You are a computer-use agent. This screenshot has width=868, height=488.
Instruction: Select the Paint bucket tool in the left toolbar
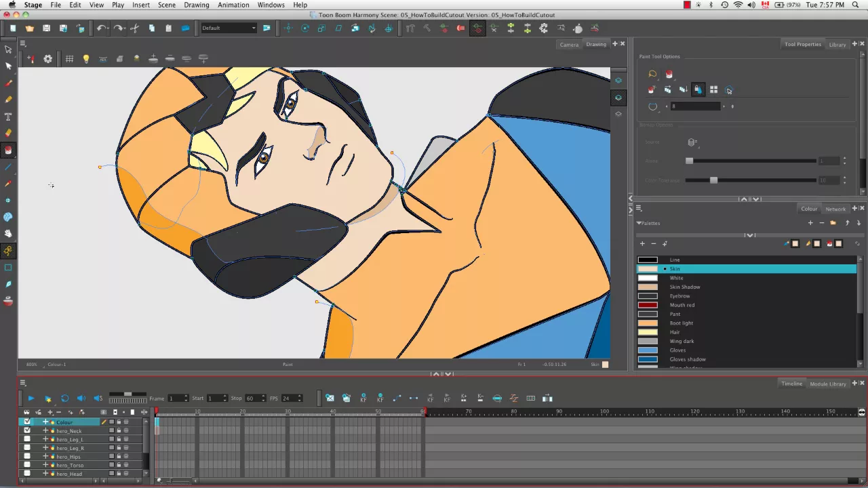[x=8, y=150]
